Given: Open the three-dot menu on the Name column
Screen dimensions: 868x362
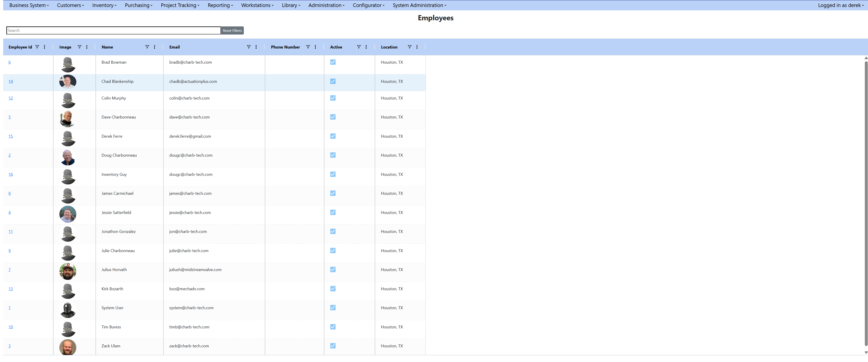Looking at the screenshot, I should pos(155,47).
